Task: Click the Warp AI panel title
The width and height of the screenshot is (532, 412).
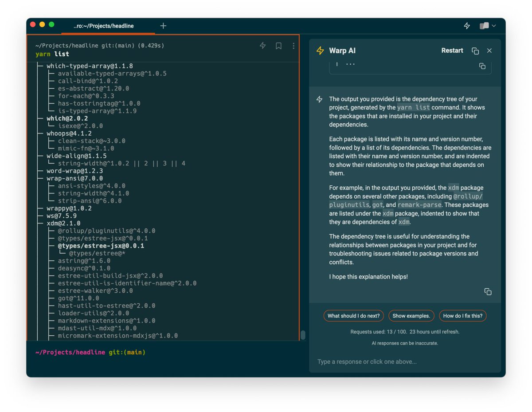Action: [342, 51]
